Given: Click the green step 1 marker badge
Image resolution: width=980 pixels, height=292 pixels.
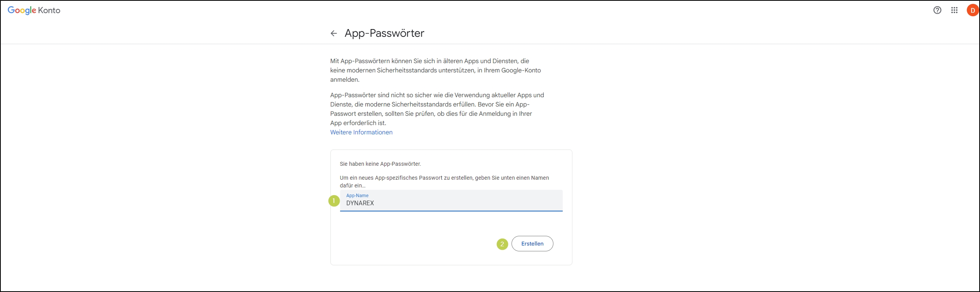Looking at the screenshot, I should tap(334, 201).
